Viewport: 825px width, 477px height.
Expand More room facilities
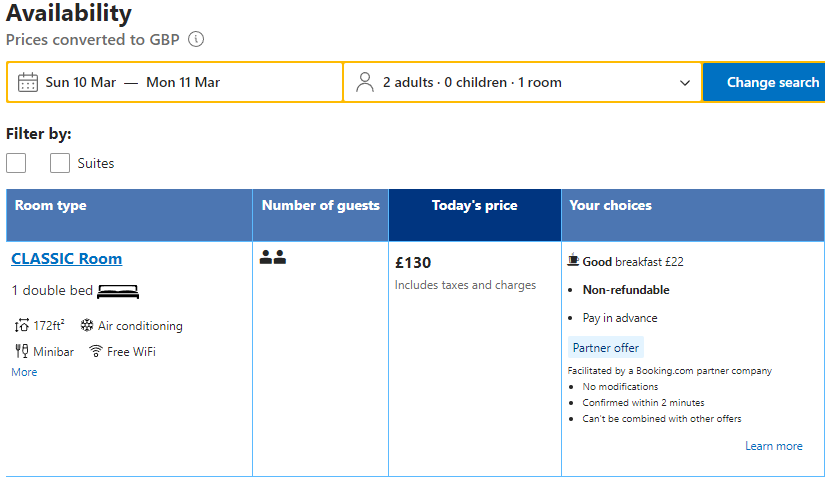(x=24, y=372)
